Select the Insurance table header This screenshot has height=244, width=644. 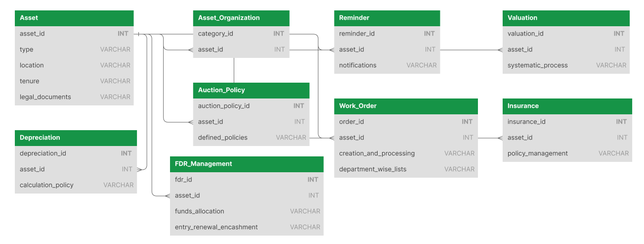(567, 106)
